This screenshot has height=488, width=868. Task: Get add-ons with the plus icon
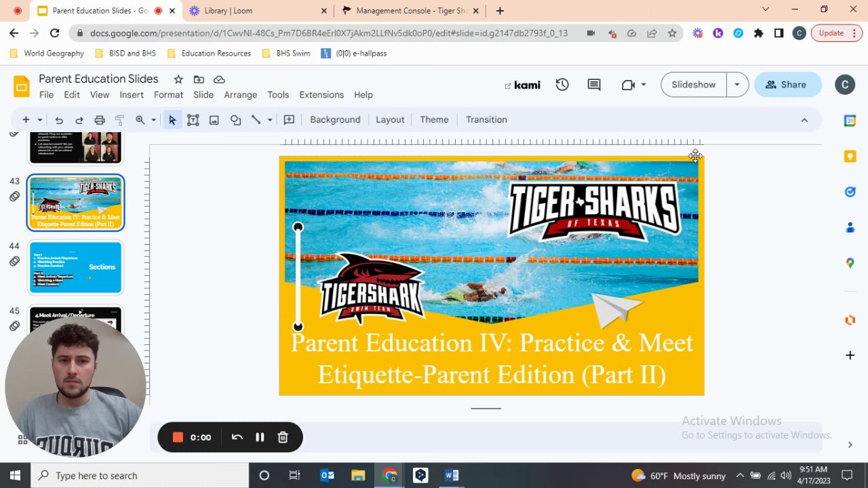[x=850, y=355]
